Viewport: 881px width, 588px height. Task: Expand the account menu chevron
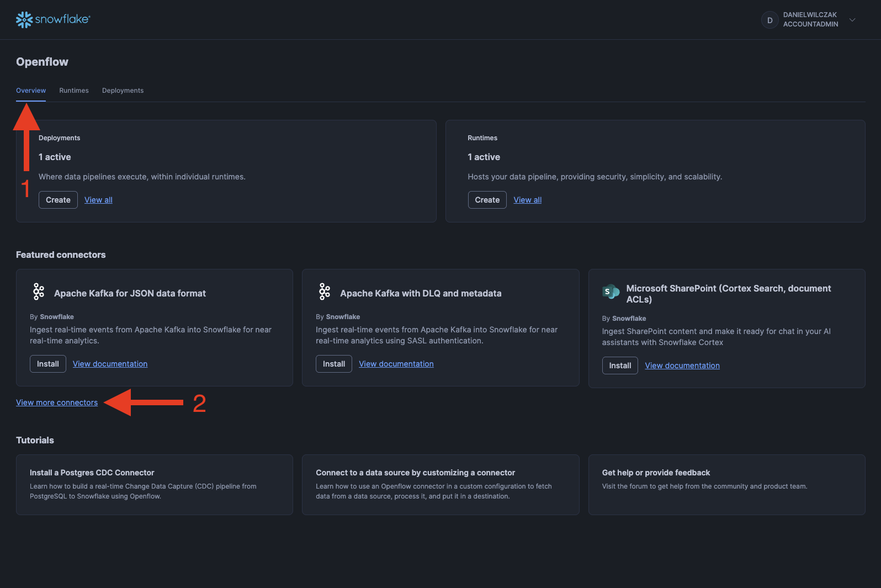pyautogui.click(x=852, y=20)
